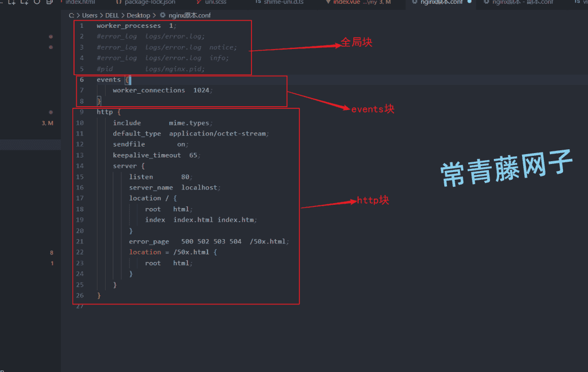Switch to the package-lock.json tab
Screen dimensions: 588x372
(x=150, y=2)
